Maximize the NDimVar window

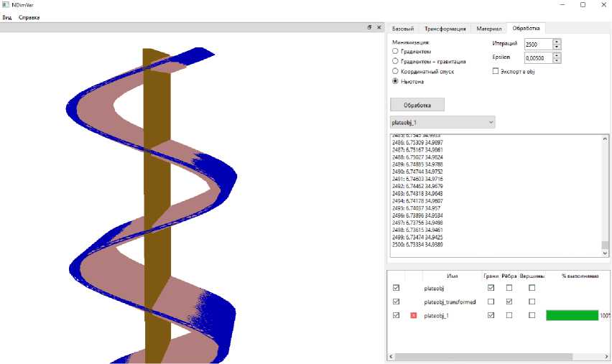click(x=583, y=5)
